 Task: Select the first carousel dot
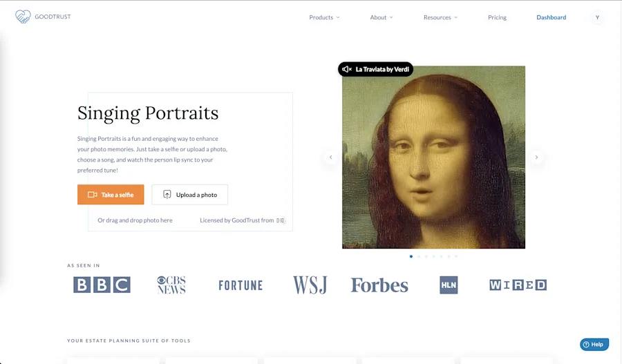[411, 256]
